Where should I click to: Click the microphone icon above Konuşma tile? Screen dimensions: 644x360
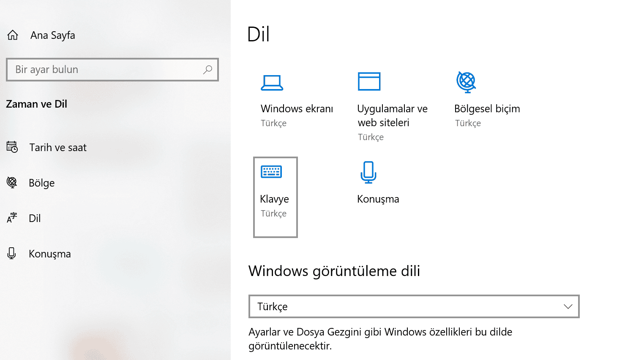pyautogui.click(x=368, y=172)
